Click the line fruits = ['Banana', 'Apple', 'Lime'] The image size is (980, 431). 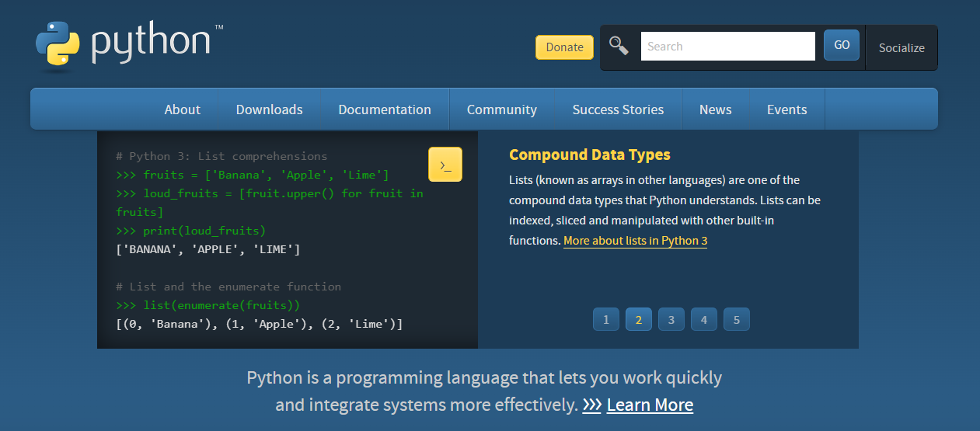pos(253,175)
